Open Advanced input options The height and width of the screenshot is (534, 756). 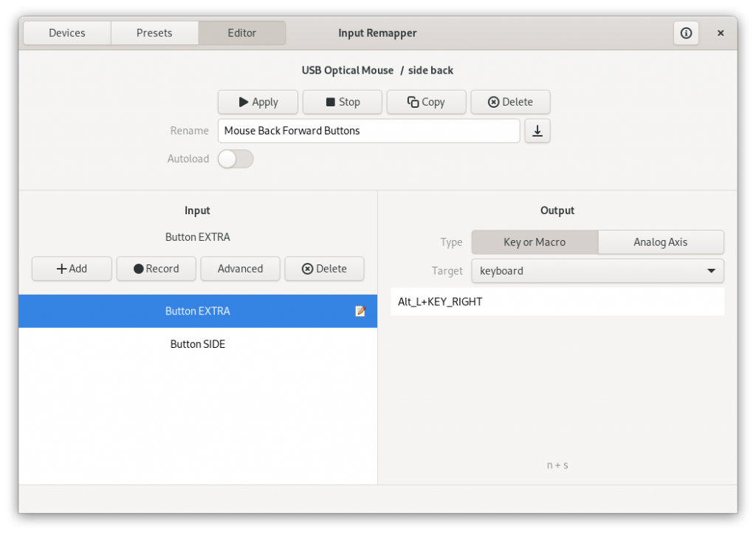coord(240,269)
